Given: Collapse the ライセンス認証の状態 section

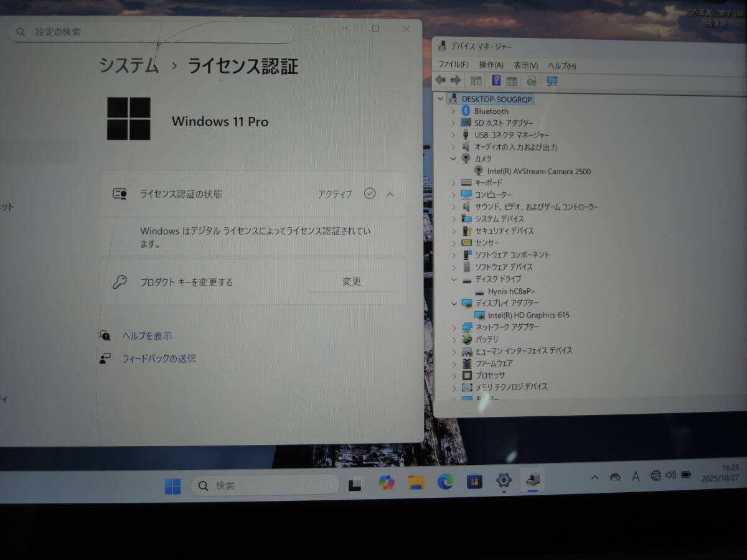Looking at the screenshot, I should [390, 194].
